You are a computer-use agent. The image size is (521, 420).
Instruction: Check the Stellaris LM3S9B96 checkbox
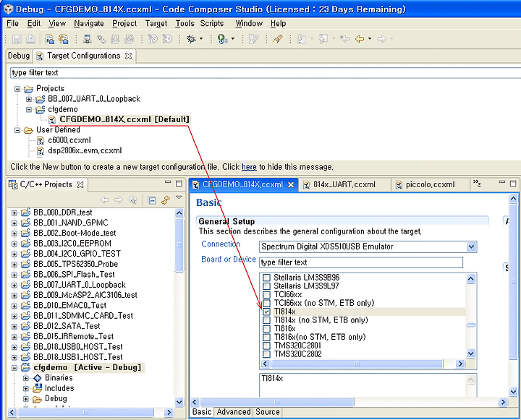[x=266, y=278]
